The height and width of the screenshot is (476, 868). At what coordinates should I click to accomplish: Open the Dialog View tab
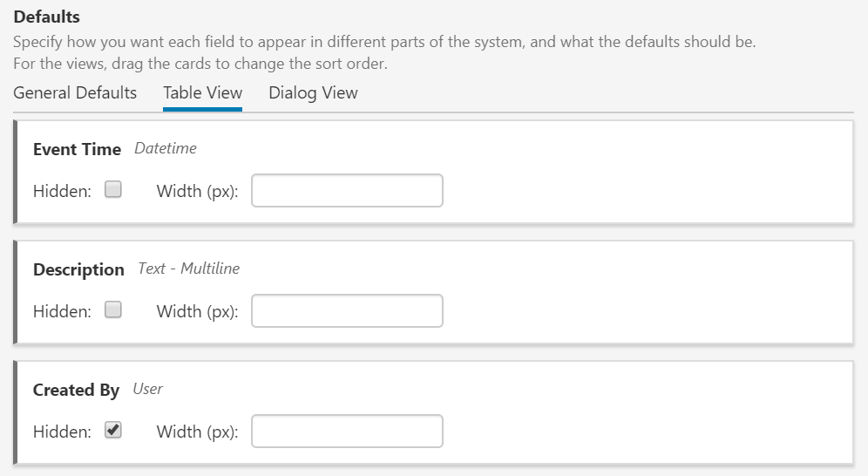(x=313, y=92)
